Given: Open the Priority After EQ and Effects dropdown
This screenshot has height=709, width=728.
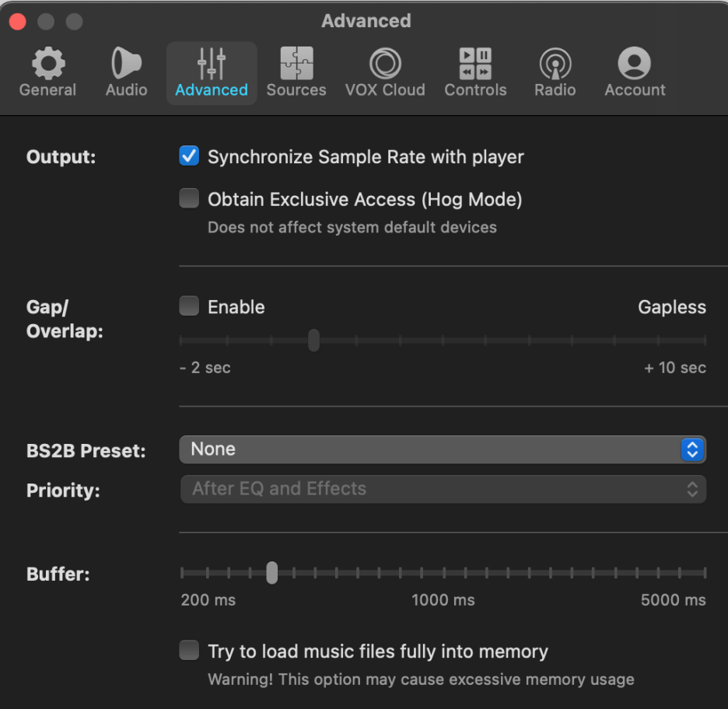Looking at the screenshot, I should click(x=443, y=489).
